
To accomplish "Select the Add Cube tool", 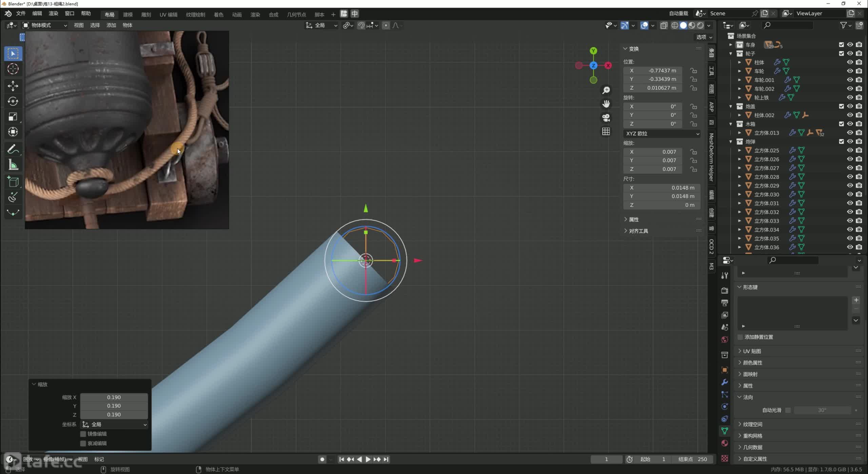I will (13, 182).
